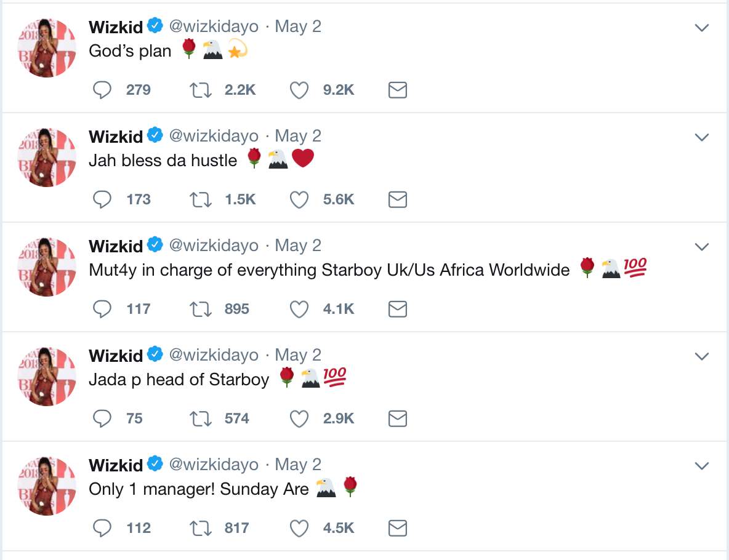Share the "Only 1 manager" tweet by message
Viewport: 729px width, 560px height.
(x=398, y=529)
